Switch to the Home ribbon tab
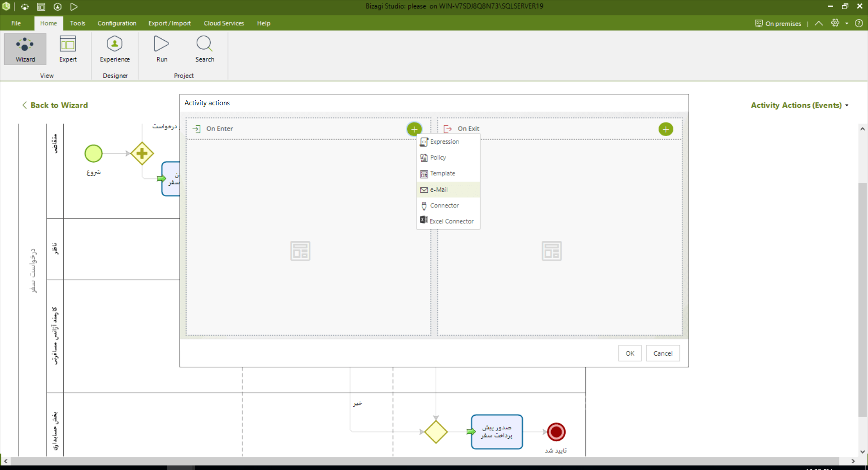This screenshot has width=868, height=470. (x=48, y=23)
